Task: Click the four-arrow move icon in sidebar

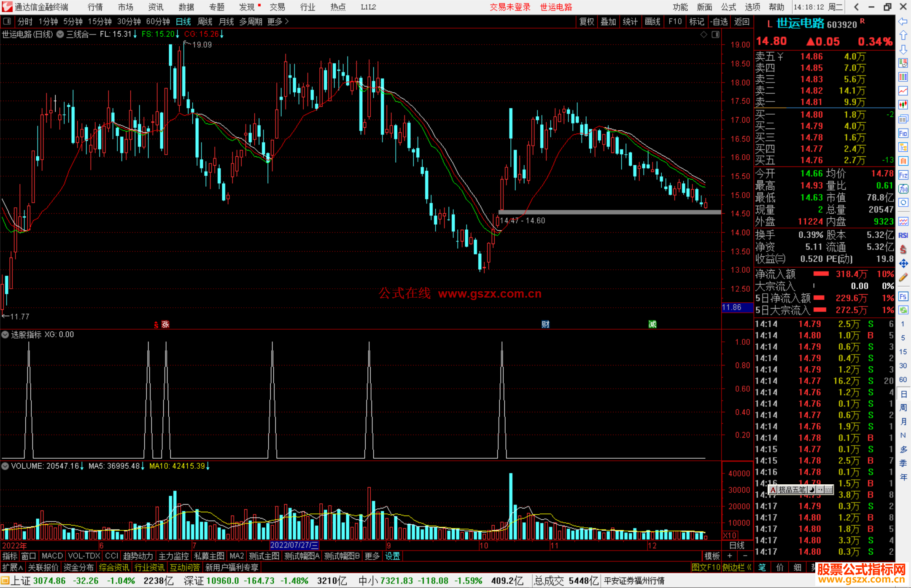Action: (x=903, y=263)
